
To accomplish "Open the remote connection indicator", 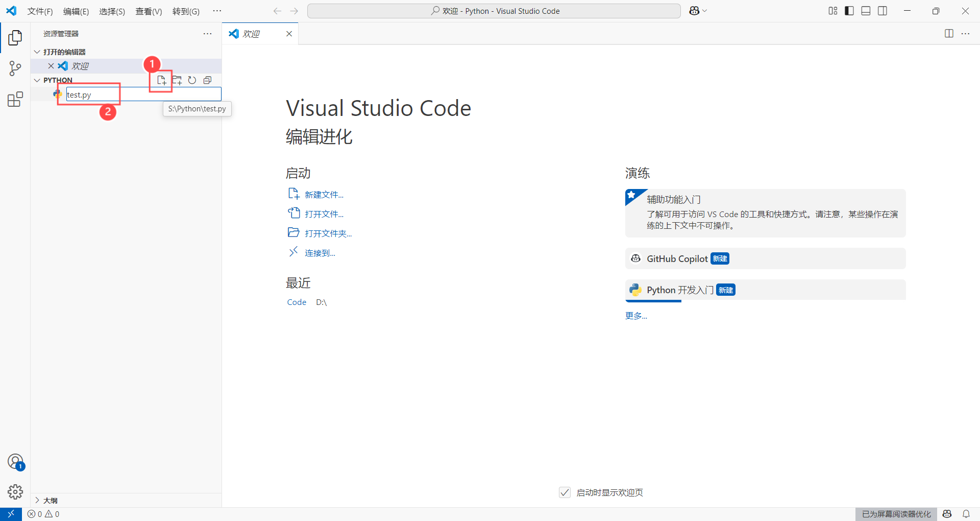I will click(x=10, y=514).
